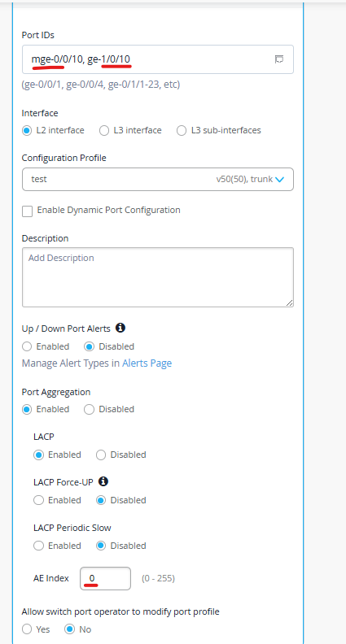Show info for Up / Down Port Alerts
Image resolution: width=346 pixels, height=644 pixels.
pos(120,328)
